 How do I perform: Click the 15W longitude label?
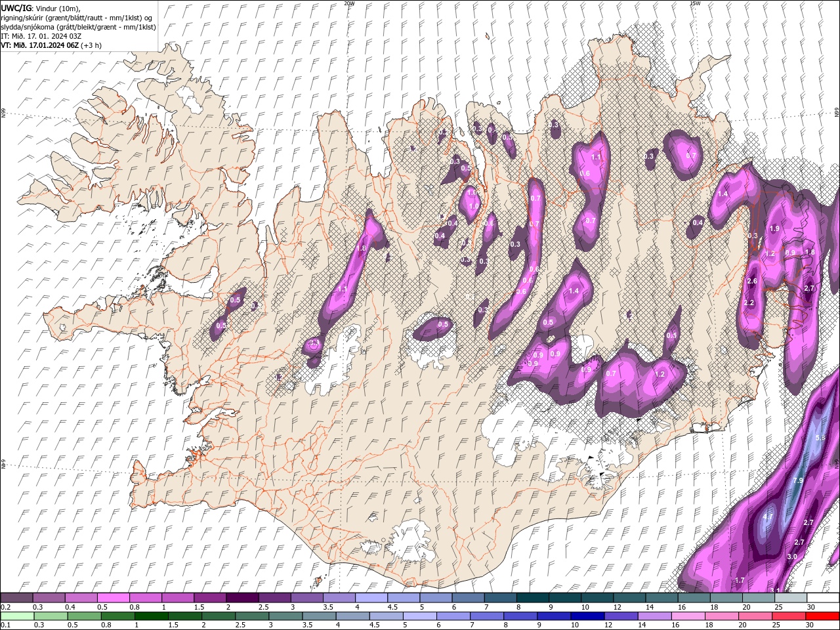(695, 3)
